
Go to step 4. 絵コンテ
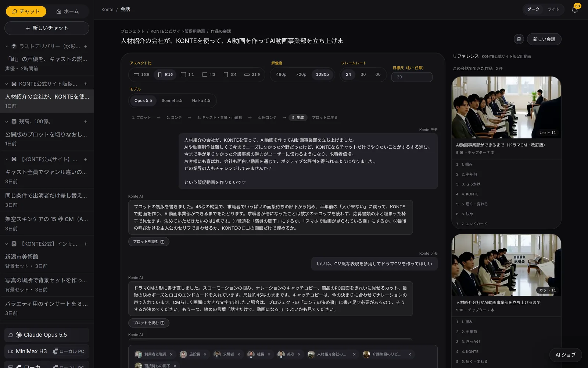coord(267,117)
